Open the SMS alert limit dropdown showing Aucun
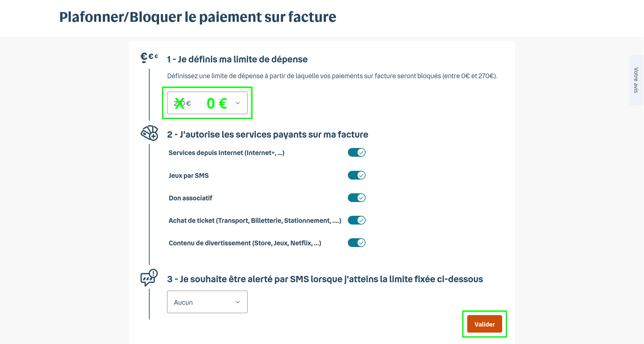The height and width of the screenshot is (344, 644). [x=207, y=302]
